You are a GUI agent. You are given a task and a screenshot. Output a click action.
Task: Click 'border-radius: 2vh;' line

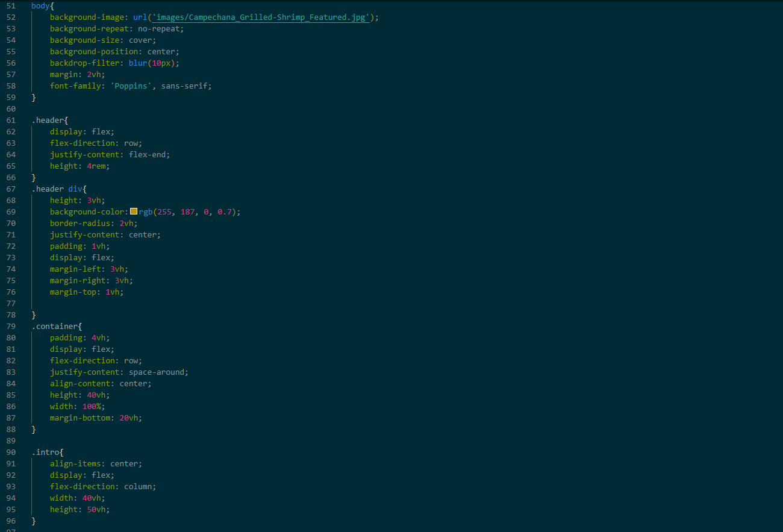94,223
